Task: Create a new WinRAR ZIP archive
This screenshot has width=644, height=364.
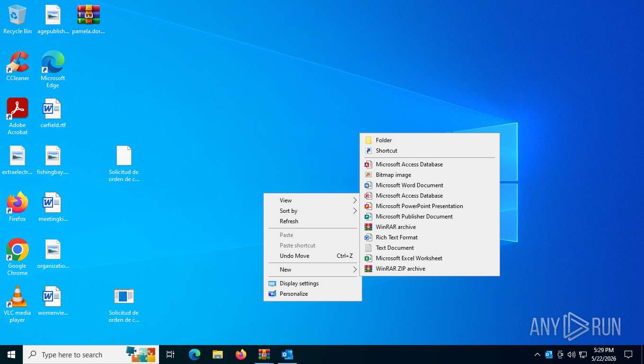Action: (429, 269)
